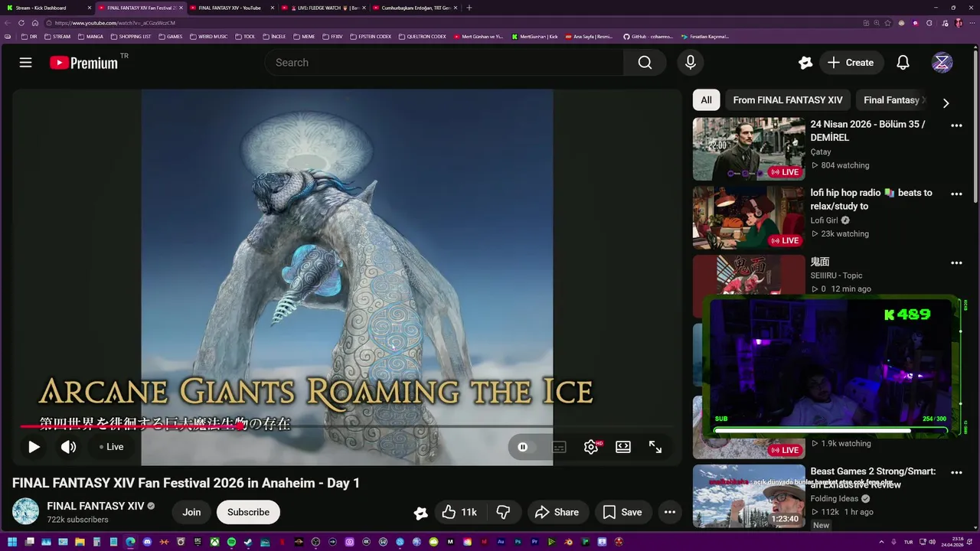The image size is (980, 551).
Task: Save the video to a playlist
Action: [622, 512]
